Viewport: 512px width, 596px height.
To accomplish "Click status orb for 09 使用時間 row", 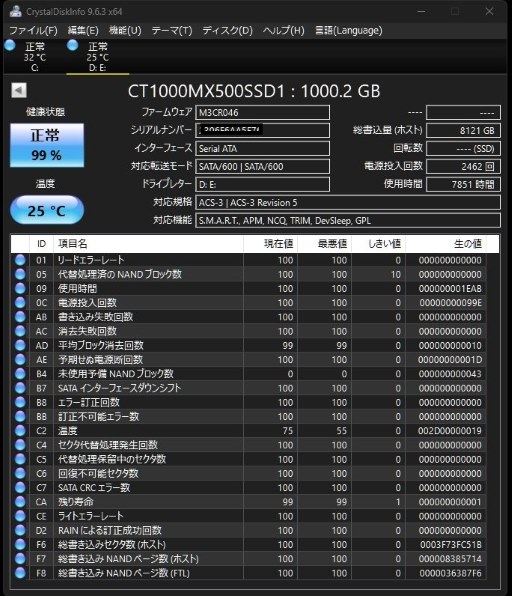I will pos(20,288).
